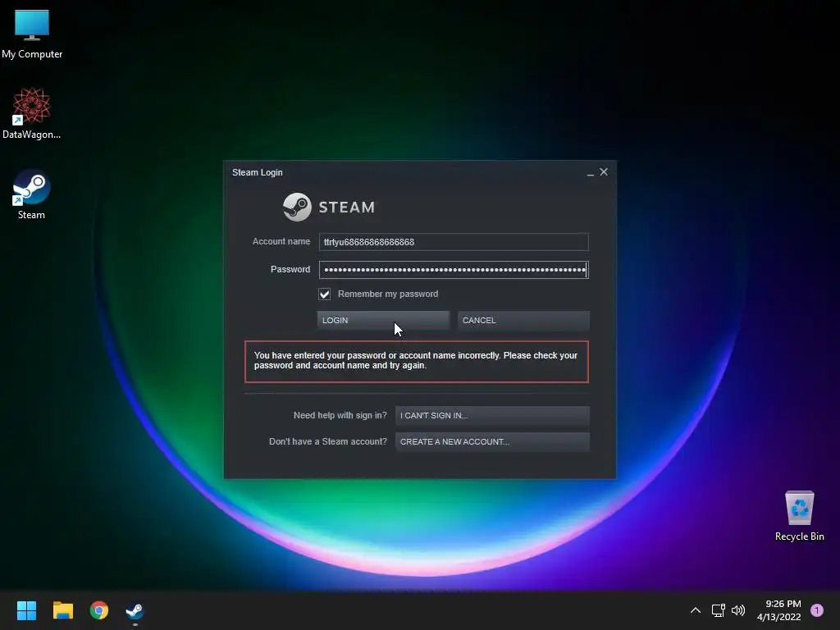Open the volume speaker tray icon
The width and height of the screenshot is (840, 630).
[x=738, y=610]
